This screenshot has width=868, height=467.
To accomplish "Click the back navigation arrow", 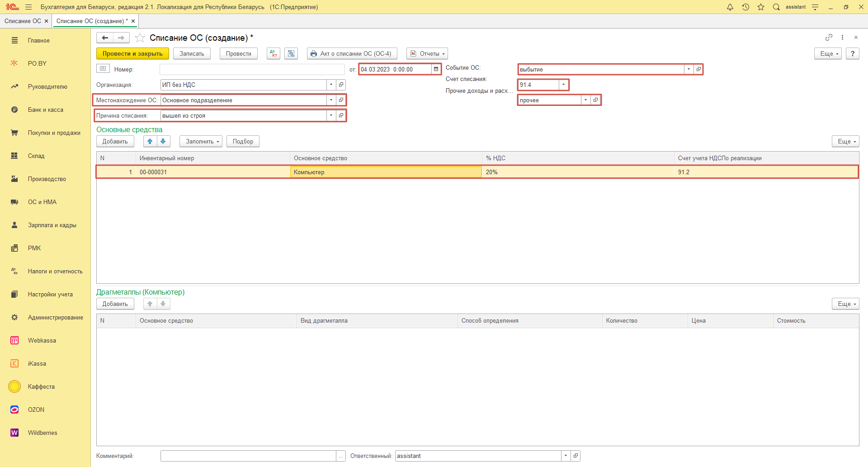I will point(105,38).
